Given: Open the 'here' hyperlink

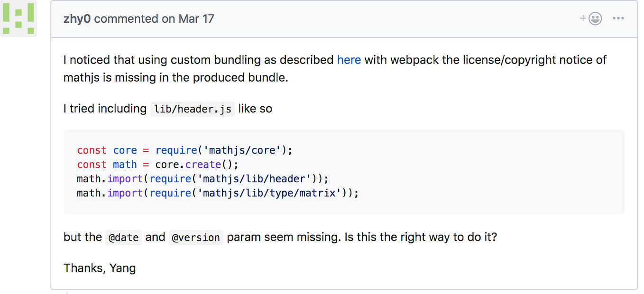Looking at the screenshot, I should tap(349, 60).
